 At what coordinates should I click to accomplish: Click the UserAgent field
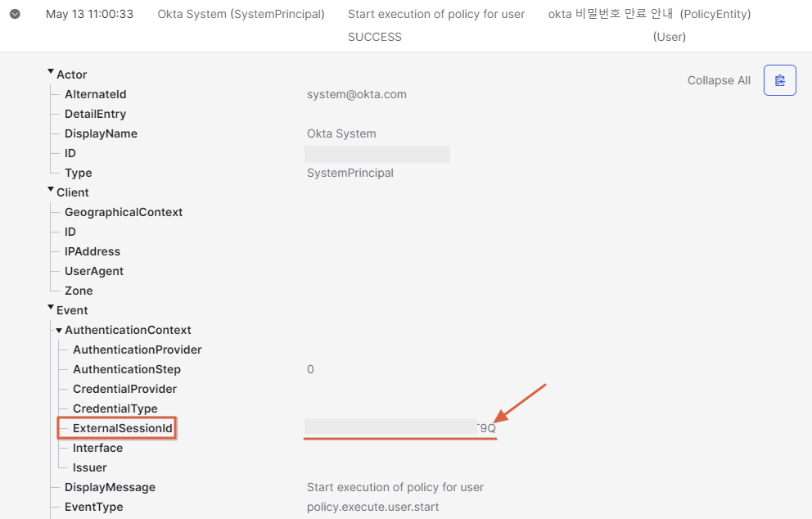pyautogui.click(x=94, y=271)
